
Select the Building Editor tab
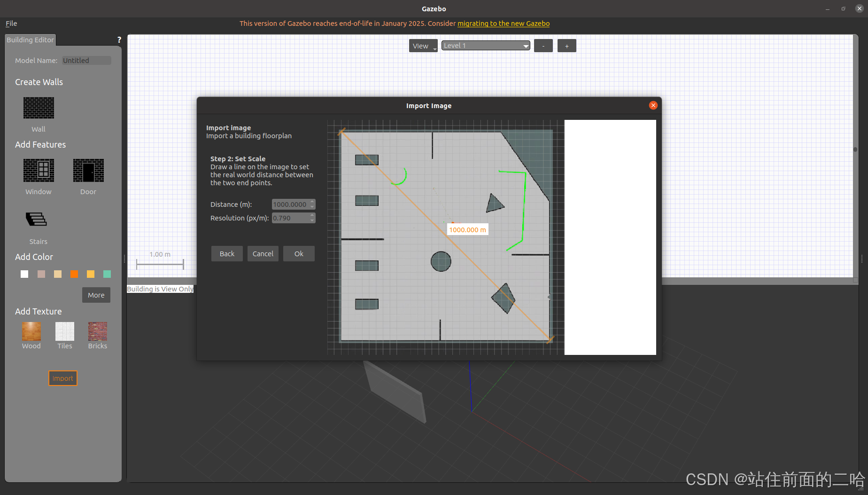point(30,40)
